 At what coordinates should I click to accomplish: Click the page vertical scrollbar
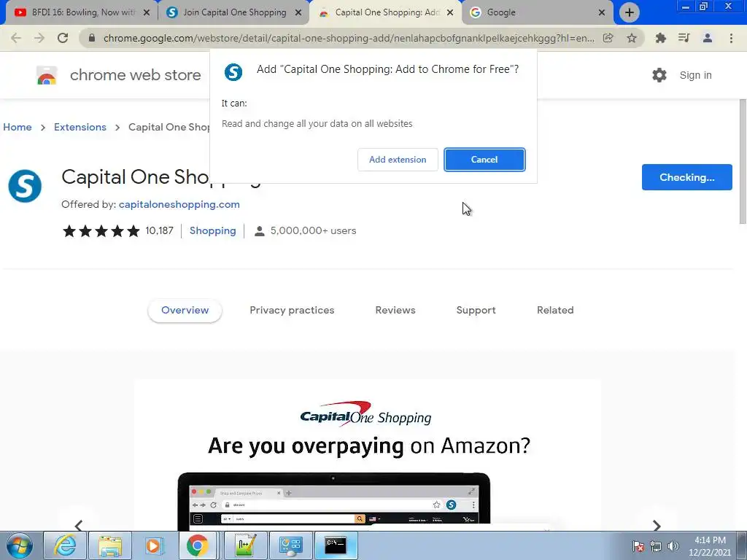(x=743, y=162)
